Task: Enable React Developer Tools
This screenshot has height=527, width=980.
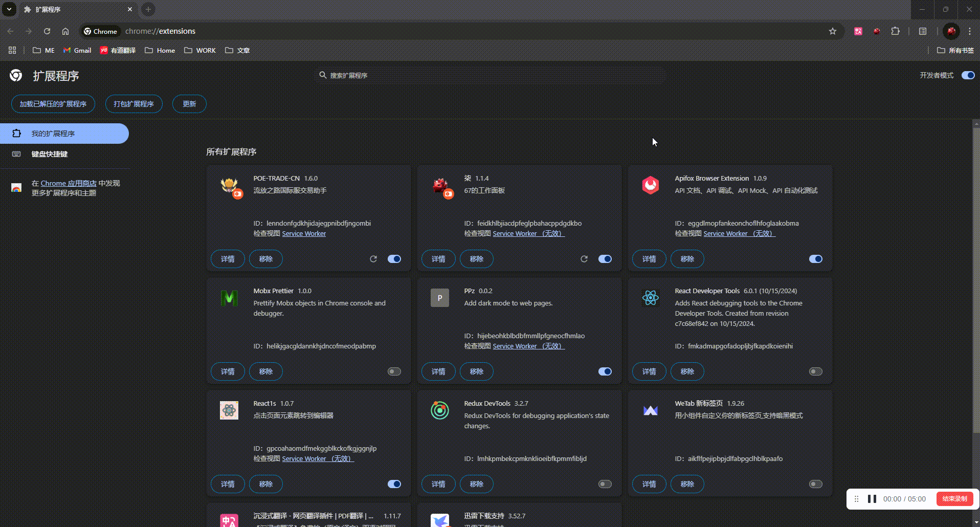Action: click(816, 371)
